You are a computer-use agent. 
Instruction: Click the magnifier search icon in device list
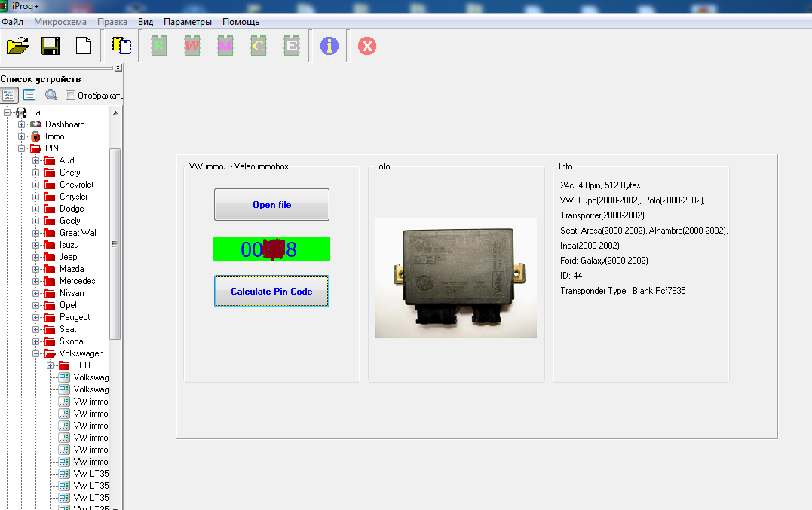point(51,95)
